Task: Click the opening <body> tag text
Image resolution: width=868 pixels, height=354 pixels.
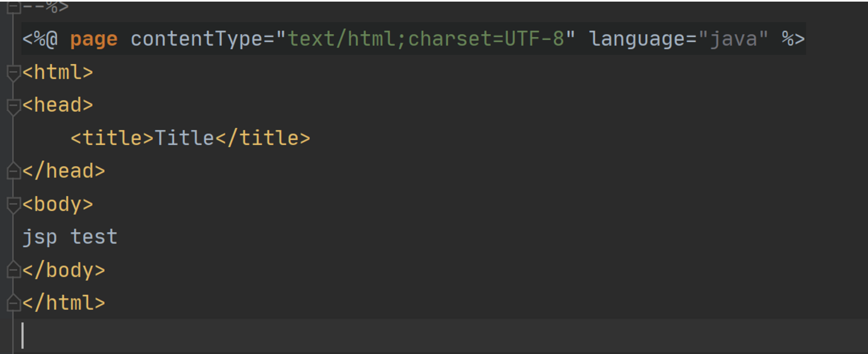Action: pyautogui.click(x=58, y=204)
